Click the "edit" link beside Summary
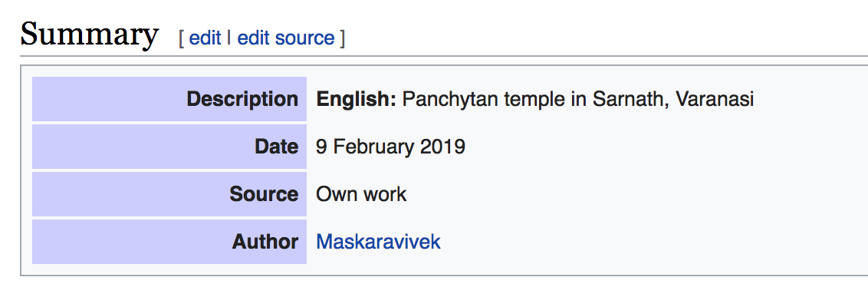The height and width of the screenshot is (307, 868). (205, 38)
